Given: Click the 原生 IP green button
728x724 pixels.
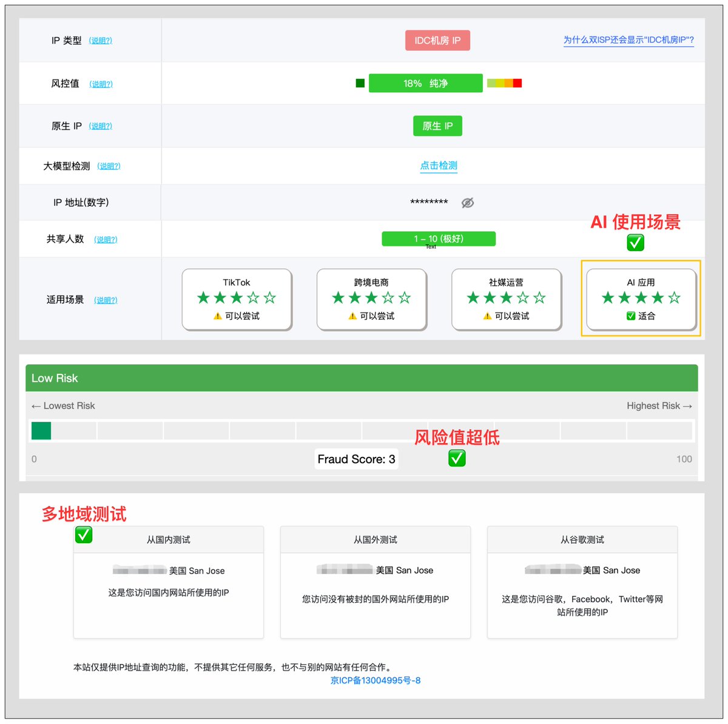Looking at the screenshot, I should coord(437,126).
